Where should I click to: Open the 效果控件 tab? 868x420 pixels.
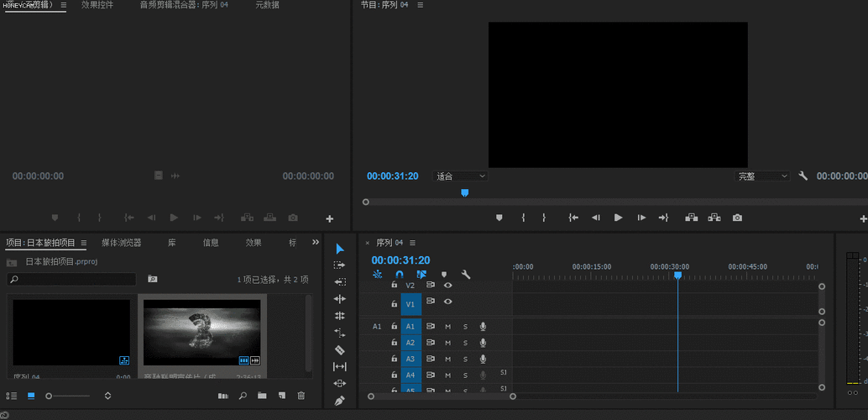coord(97,5)
